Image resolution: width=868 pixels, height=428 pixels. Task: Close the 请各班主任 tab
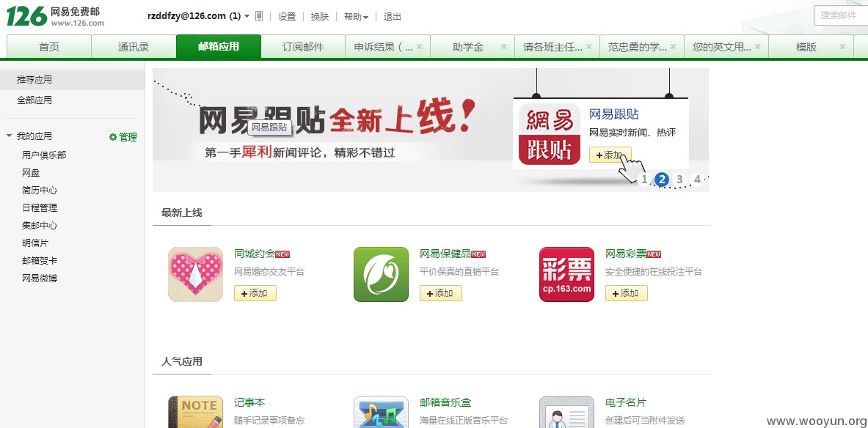pyautogui.click(x=588, y=46)
